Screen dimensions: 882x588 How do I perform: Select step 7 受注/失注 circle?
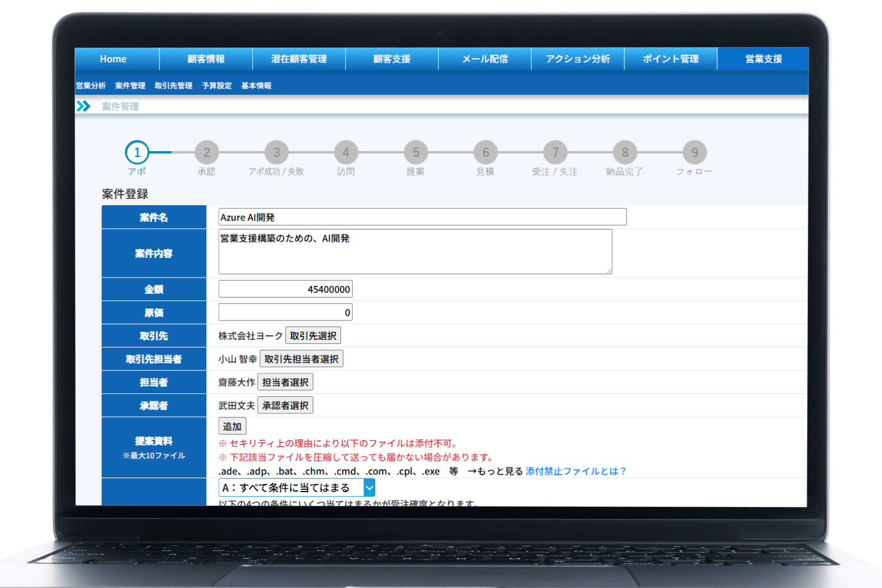click(x=555, y=152)
